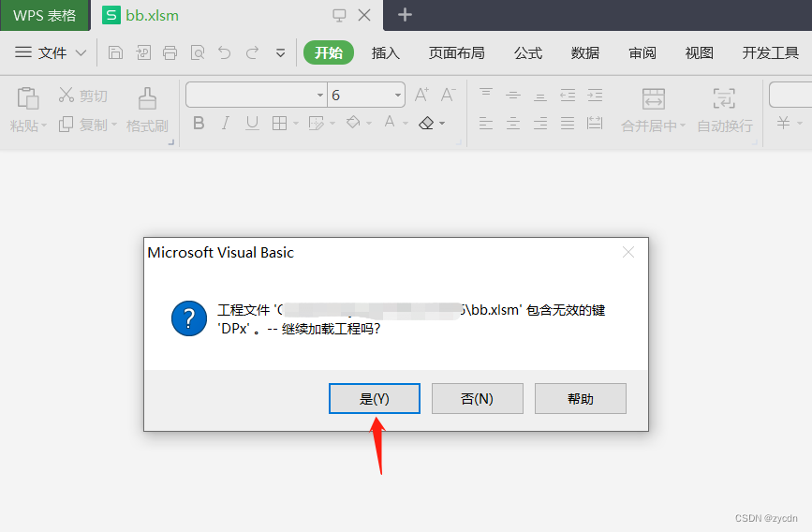Click Align Left icon

[x=486, y=124]
